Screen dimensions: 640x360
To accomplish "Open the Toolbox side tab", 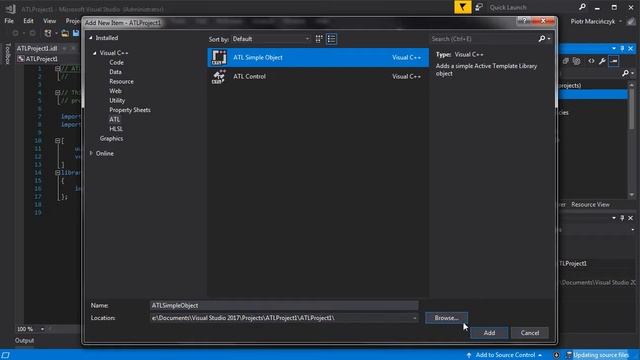I will click(x=7, y=53).
